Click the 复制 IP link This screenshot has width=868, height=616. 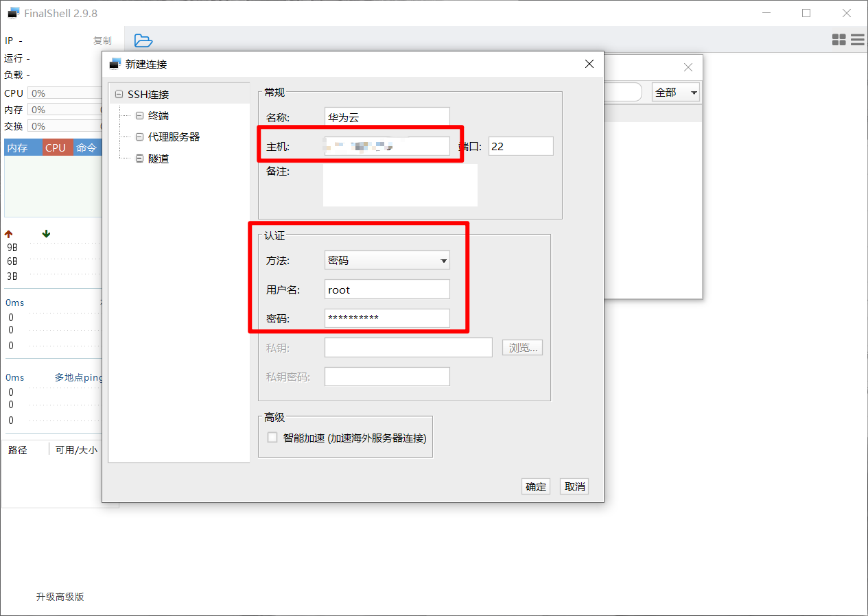click(102, 40)
